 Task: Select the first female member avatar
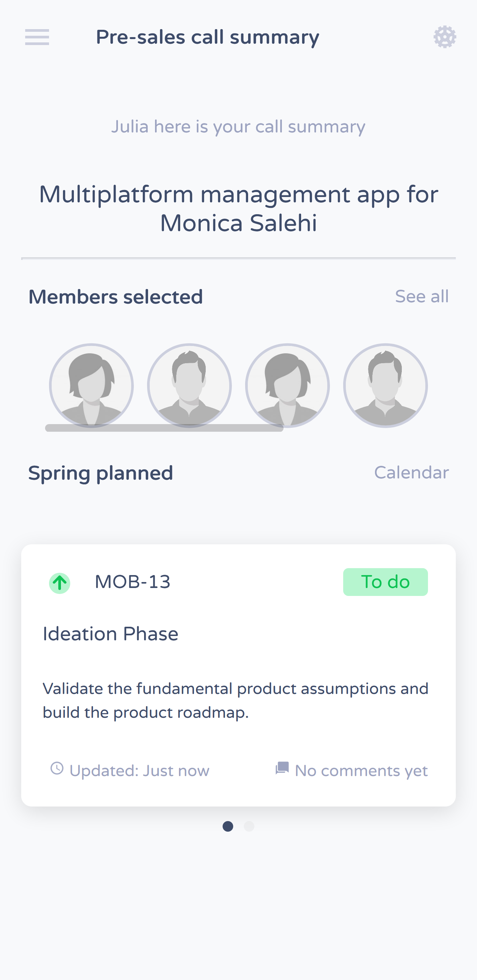point(91,385)
